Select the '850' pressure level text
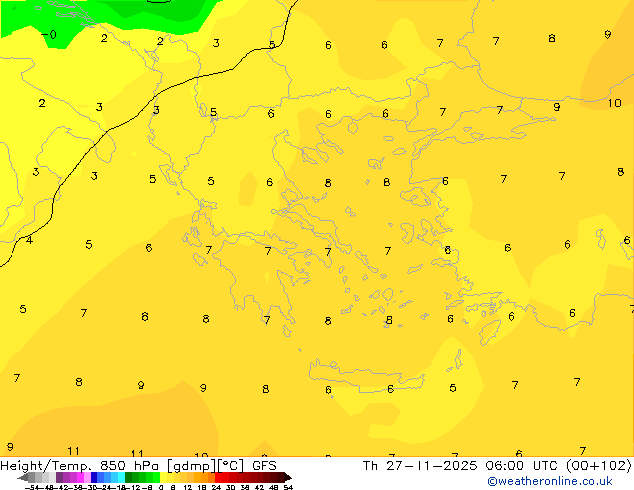 (113, 466)
